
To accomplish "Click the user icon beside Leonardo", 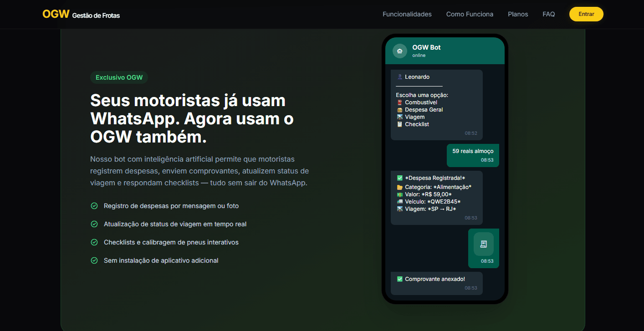I will [399, 77].
